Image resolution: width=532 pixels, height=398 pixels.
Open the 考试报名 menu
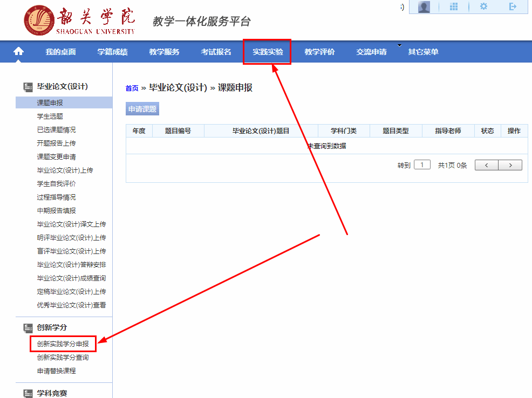click(216, 52)
